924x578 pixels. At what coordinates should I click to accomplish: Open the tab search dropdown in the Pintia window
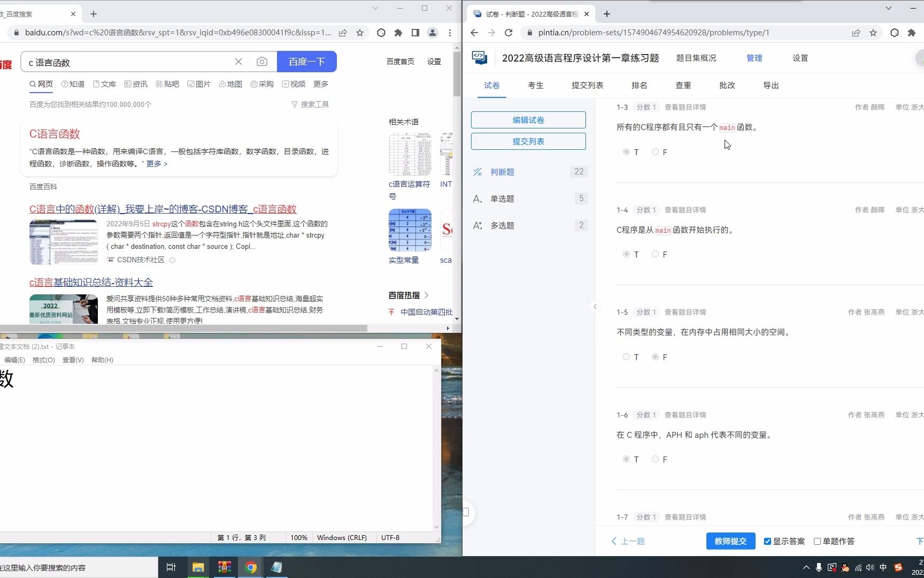[889, 8]
